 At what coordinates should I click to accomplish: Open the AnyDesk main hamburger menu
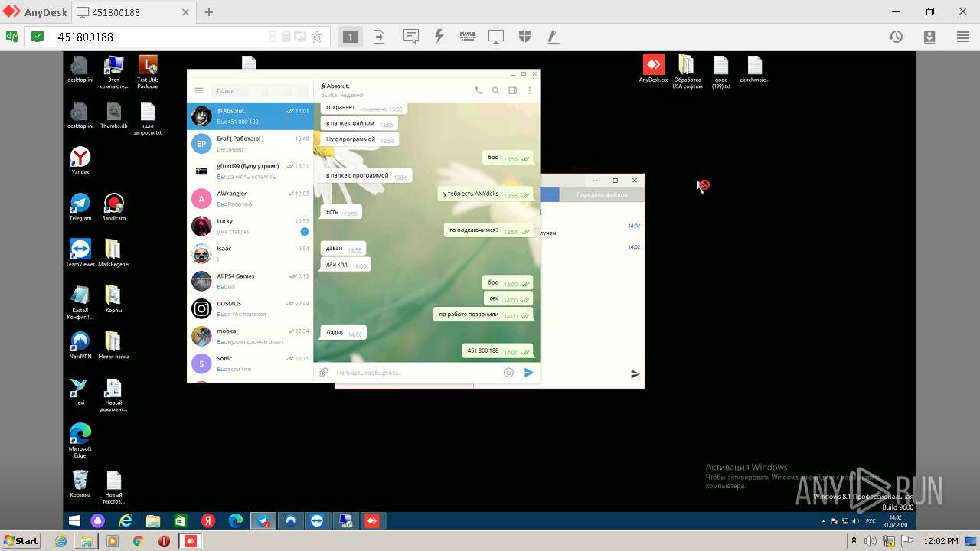(963, 37)
